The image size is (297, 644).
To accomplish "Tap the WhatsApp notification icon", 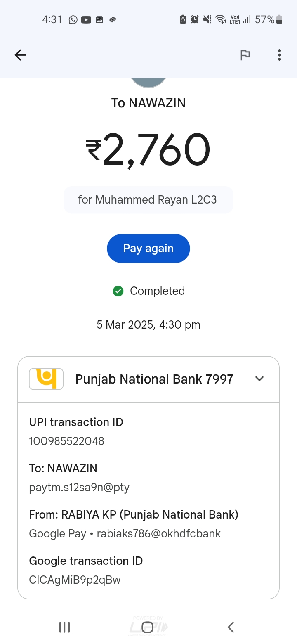I will (73, 19).
